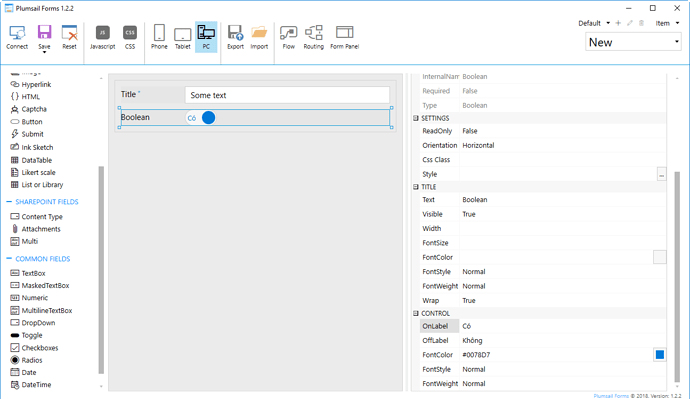Select Likert scale control in toolbox

(33, 172)
